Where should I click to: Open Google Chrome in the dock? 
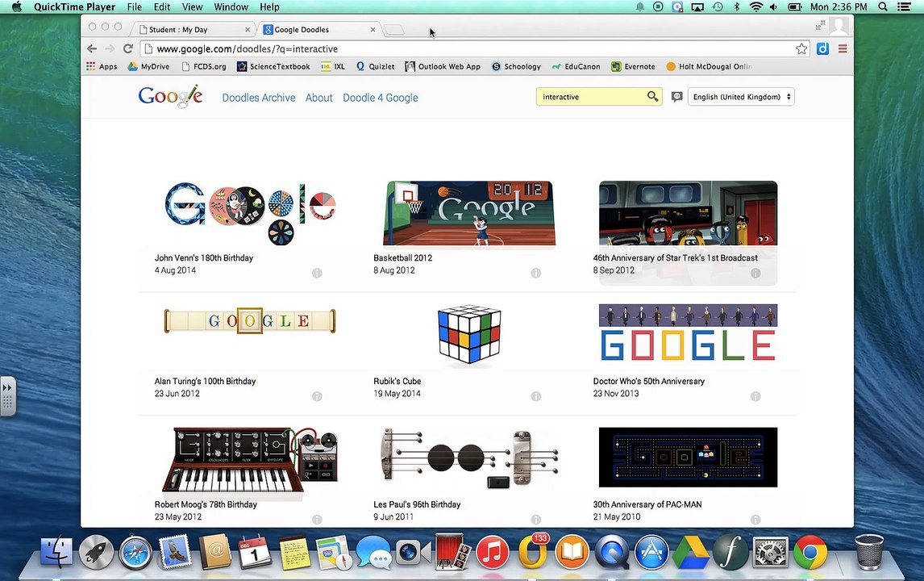pos(810,554)
